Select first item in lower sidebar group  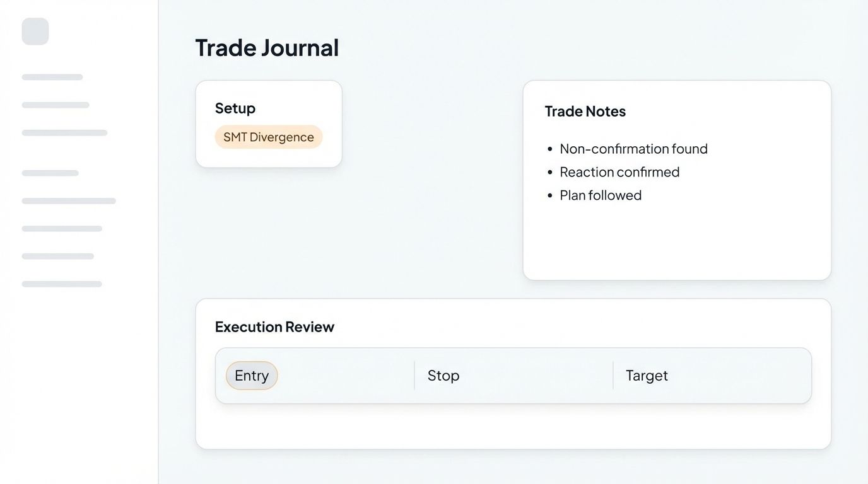[50, 173]
